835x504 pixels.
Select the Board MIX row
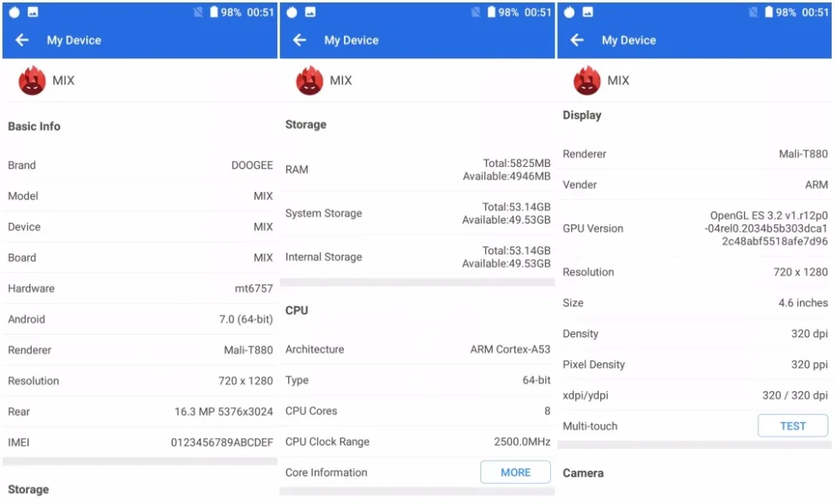pos(140,258)
